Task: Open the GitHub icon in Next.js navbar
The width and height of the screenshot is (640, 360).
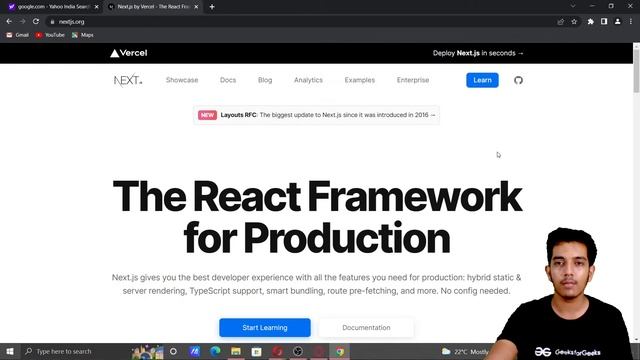Action: (518, 80)
